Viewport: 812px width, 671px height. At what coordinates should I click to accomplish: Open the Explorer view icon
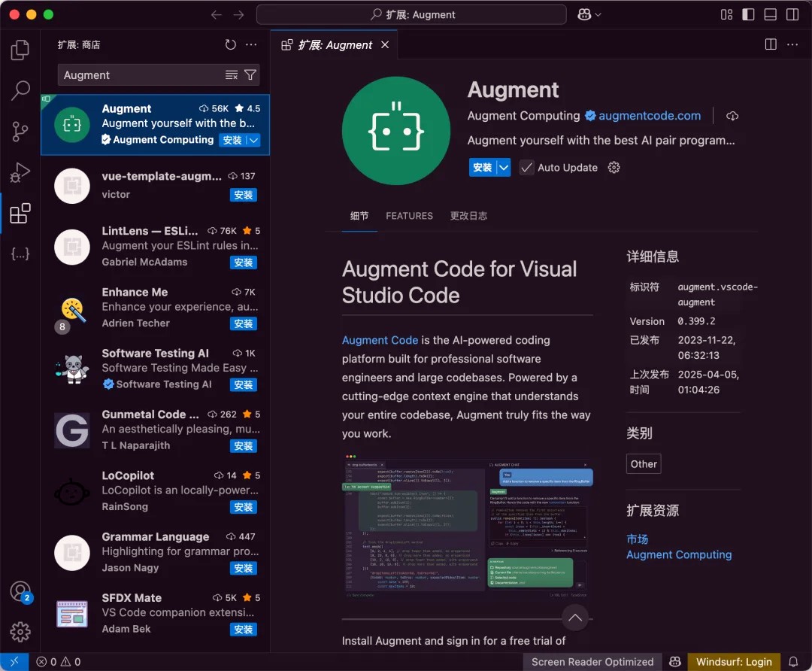tap(20, 50)
